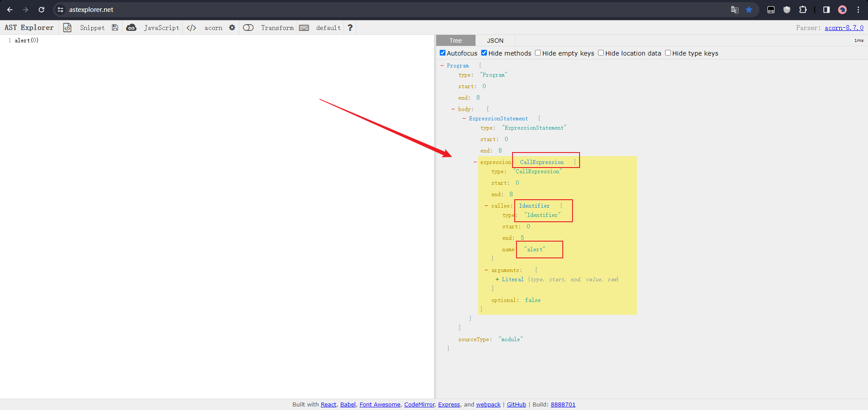Collapse the Program node

coord(442,66)
